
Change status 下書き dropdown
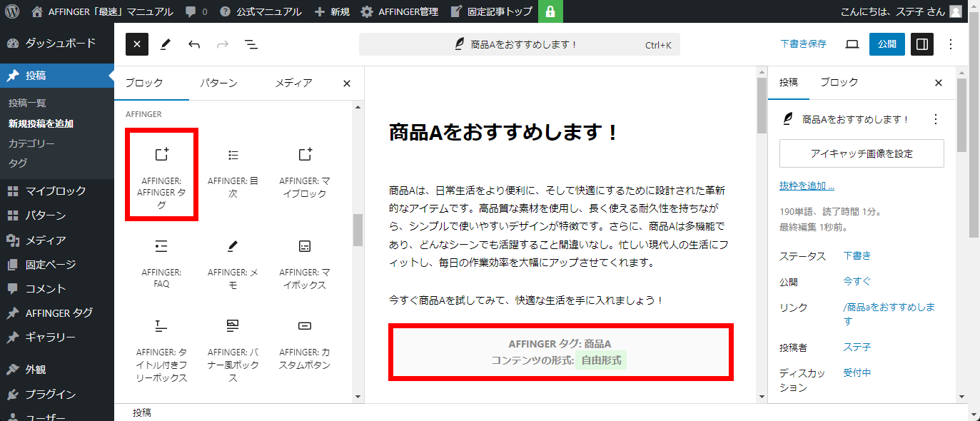857,255
